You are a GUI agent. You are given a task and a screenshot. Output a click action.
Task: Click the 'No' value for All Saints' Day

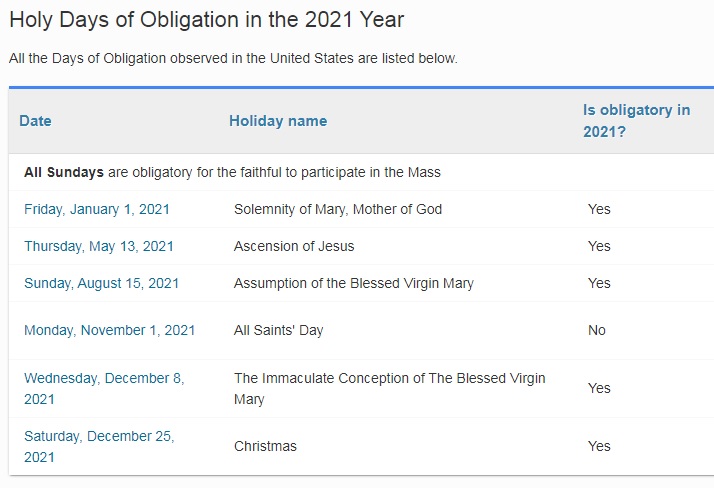tap(597, 330)
